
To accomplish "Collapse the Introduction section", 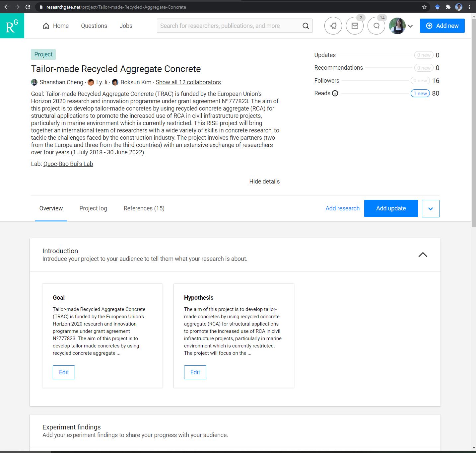I will (423, 255).
